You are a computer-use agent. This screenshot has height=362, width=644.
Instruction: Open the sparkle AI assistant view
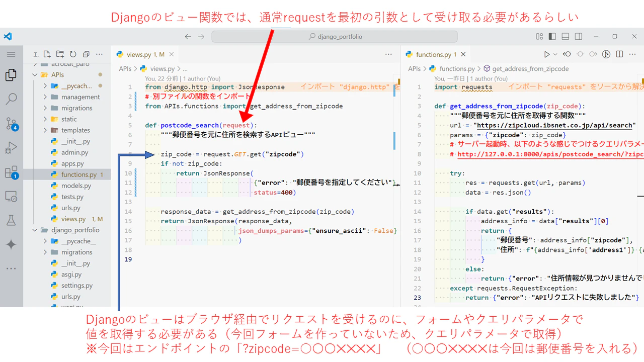[x=11, y=244]
